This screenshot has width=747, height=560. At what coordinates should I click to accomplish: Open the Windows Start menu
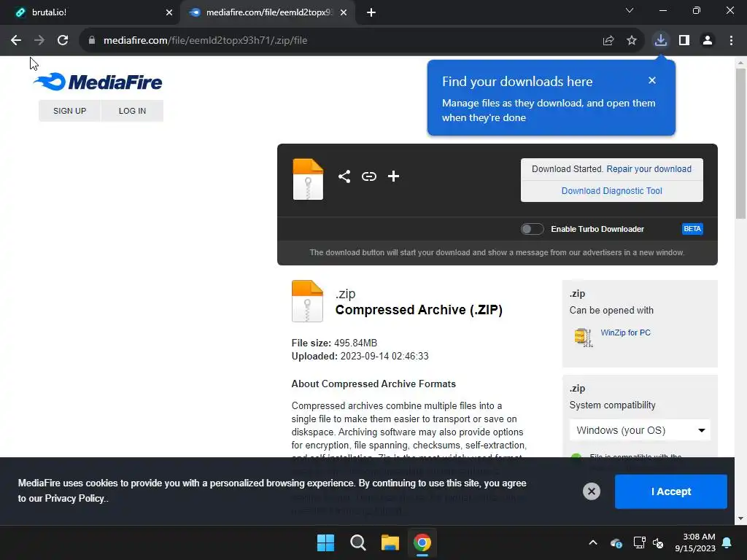(x=326, y=542)
